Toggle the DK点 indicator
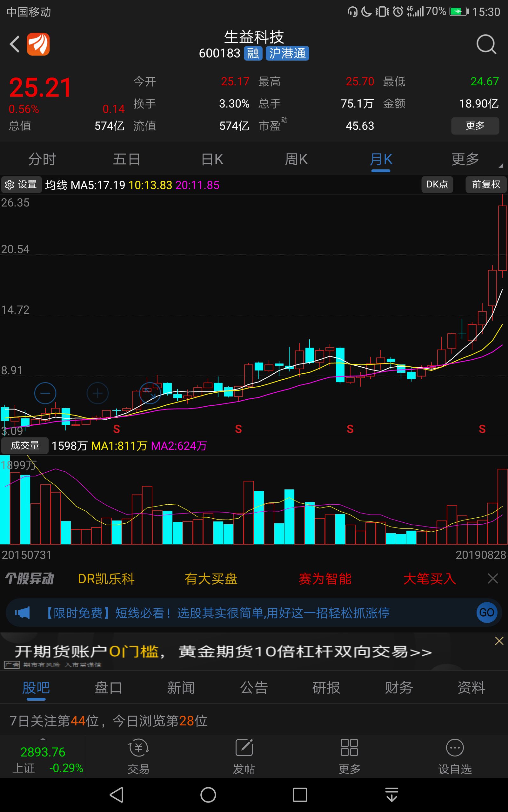508x812 pixels. [437, 184]
